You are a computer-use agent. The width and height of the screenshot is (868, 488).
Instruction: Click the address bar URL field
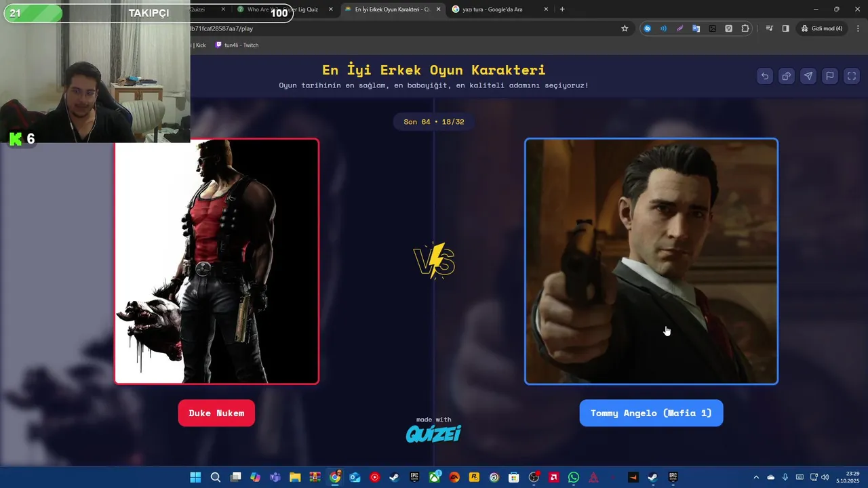[407, 28]
